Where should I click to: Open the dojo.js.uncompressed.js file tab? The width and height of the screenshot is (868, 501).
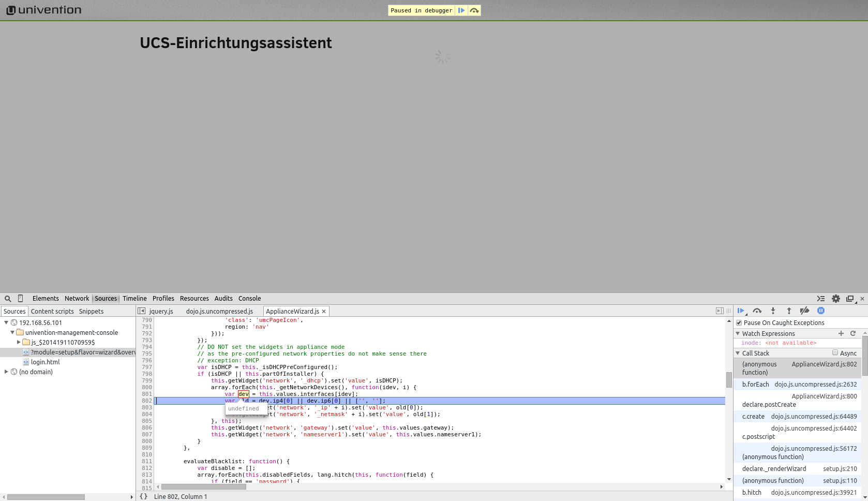click(x=219, y=311)
